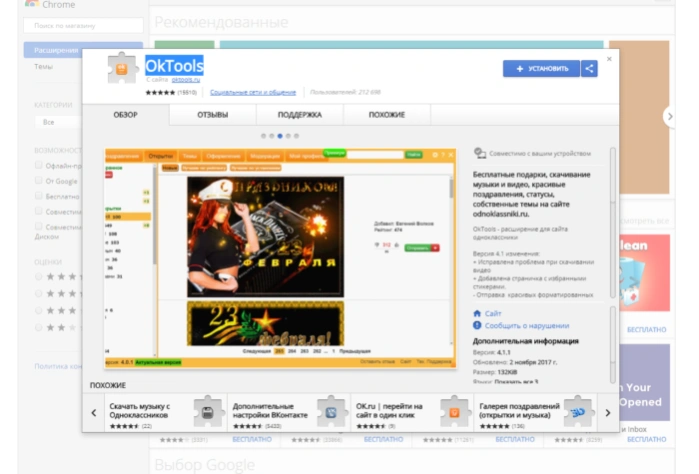Open the Сайт home icon link

(477, 313)
